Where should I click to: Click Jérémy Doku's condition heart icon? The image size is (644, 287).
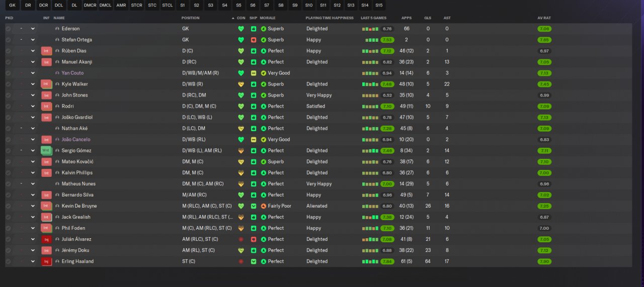pos(241,250)
